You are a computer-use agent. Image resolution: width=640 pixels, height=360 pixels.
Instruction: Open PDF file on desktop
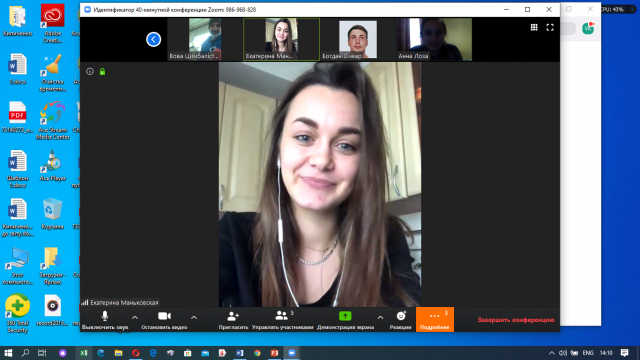(x=17, y=117)
